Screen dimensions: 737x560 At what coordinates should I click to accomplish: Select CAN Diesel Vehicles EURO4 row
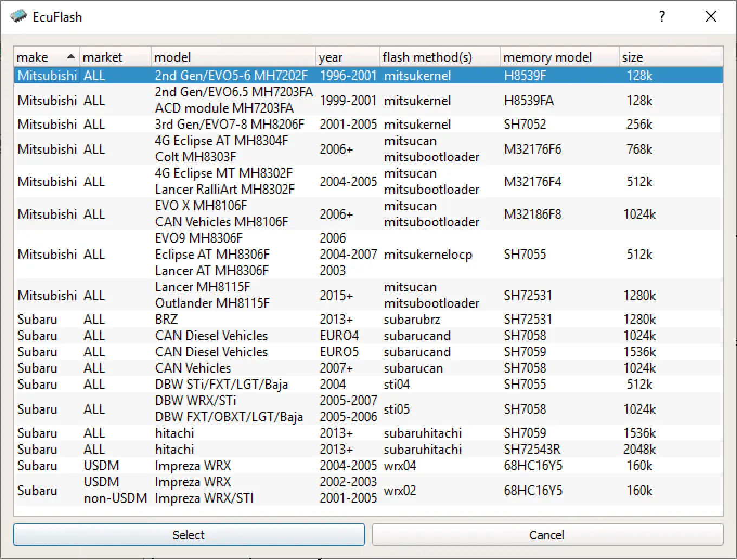368,335
